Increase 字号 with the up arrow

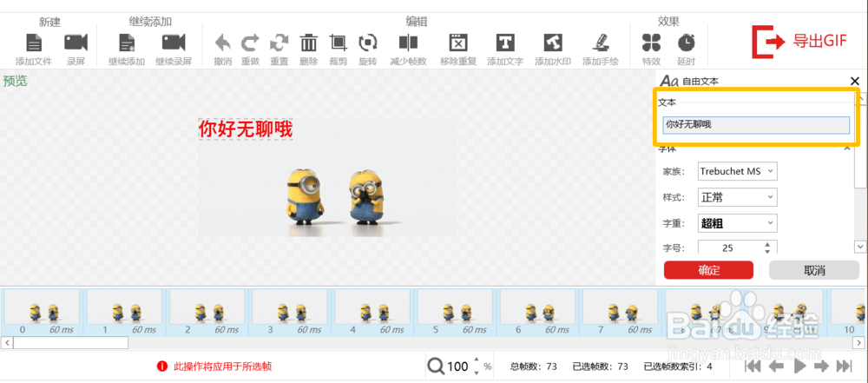point(767,244)
